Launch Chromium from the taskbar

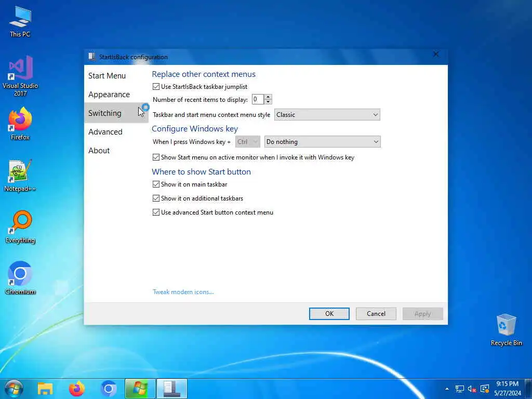pos(109,389)
